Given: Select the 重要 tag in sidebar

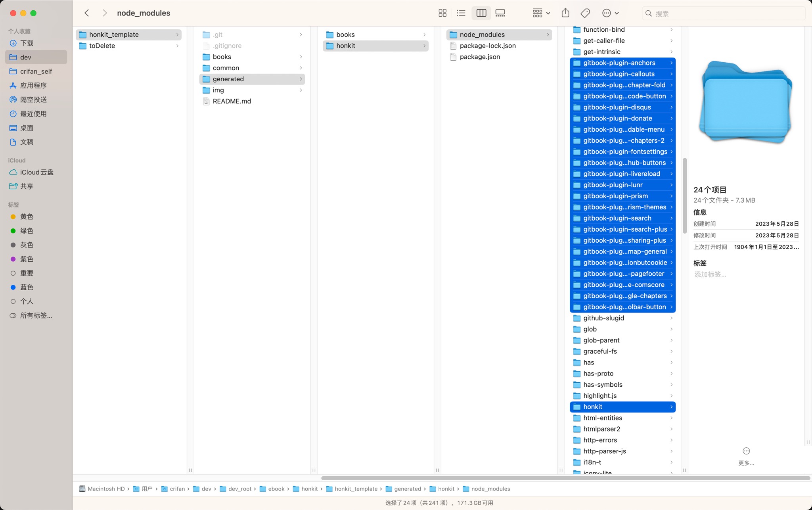Looking at the screenshot, I should pyautogui.click(x=27, y=273).
